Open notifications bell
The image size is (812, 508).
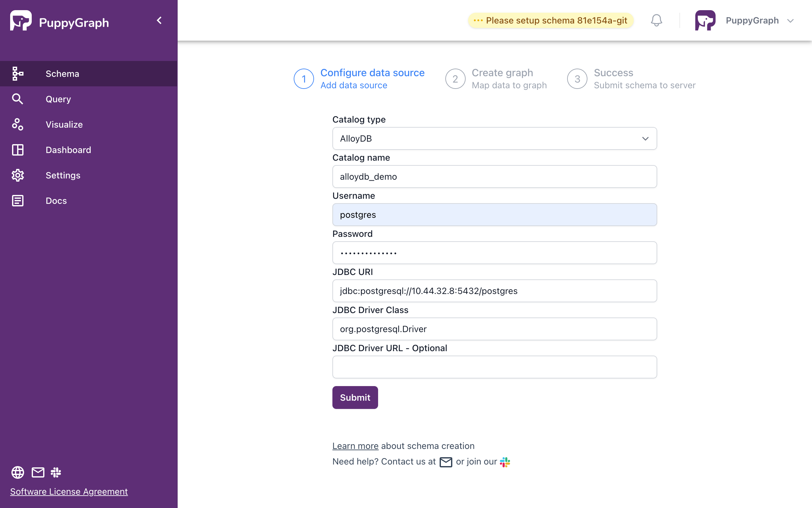tap(656, 21)
